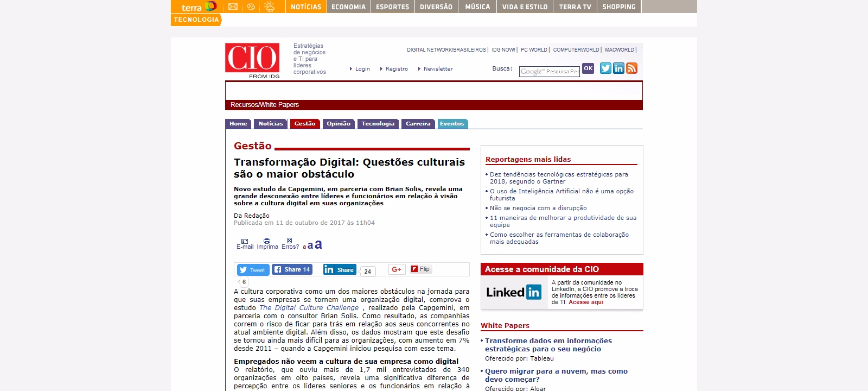Open IDG NOW! link
The height and width of the screenshot is (391, 868).
(503, 50)
